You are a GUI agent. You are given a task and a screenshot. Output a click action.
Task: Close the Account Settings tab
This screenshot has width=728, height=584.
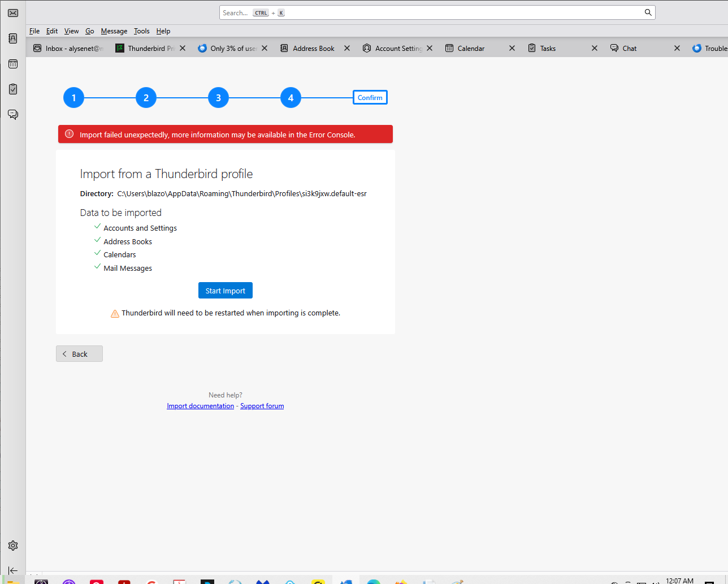[430, 49]
